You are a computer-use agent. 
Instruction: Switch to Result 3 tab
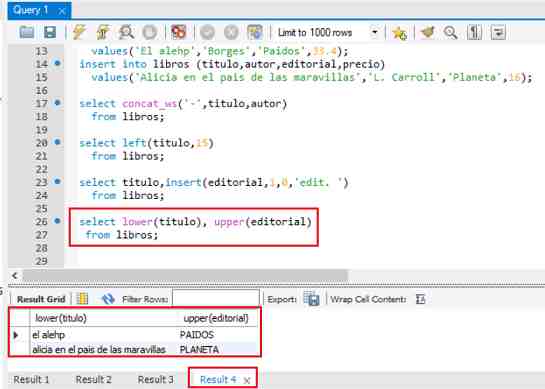155,380
